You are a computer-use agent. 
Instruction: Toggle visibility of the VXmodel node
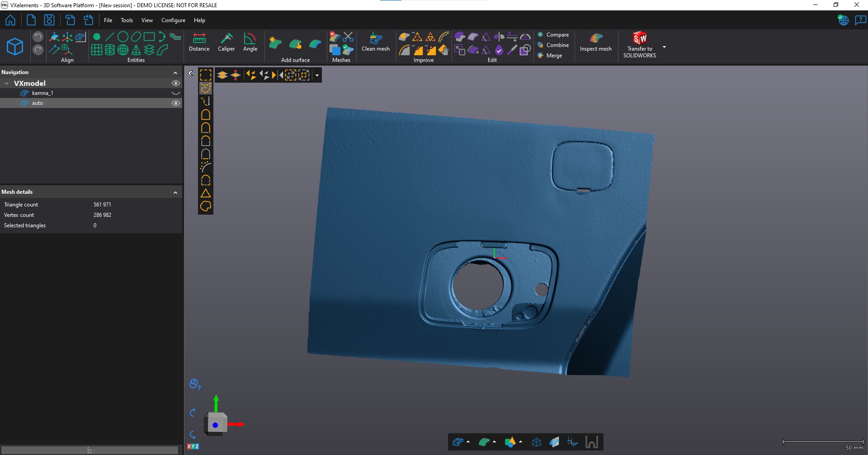[x=176, y=83]
